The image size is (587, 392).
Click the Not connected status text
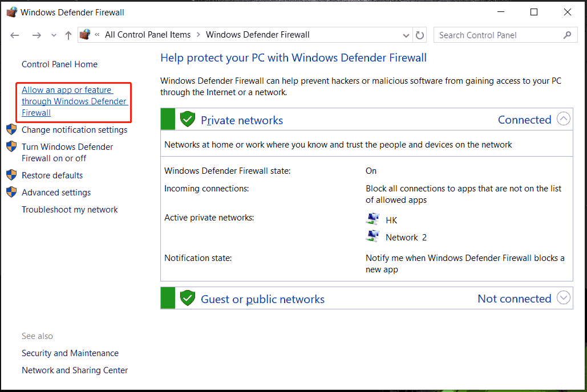click(515, 299)
